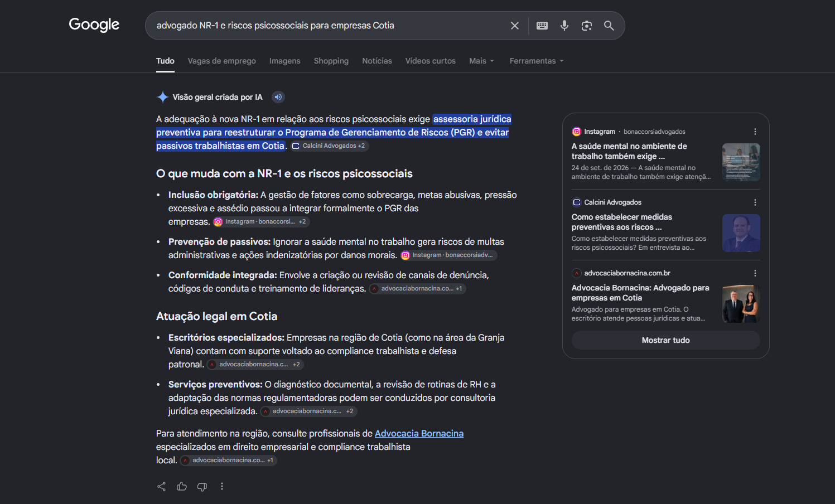The image size is (835, 504).
Task: Play AI overview audio with the speaker icon
Action: [x=278, y=97]
